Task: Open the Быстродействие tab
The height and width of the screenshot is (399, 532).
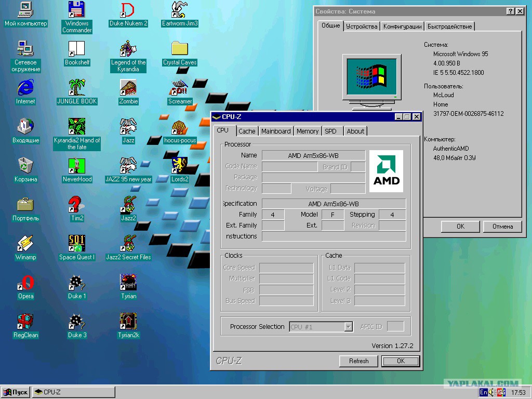Action: point(449,26)
